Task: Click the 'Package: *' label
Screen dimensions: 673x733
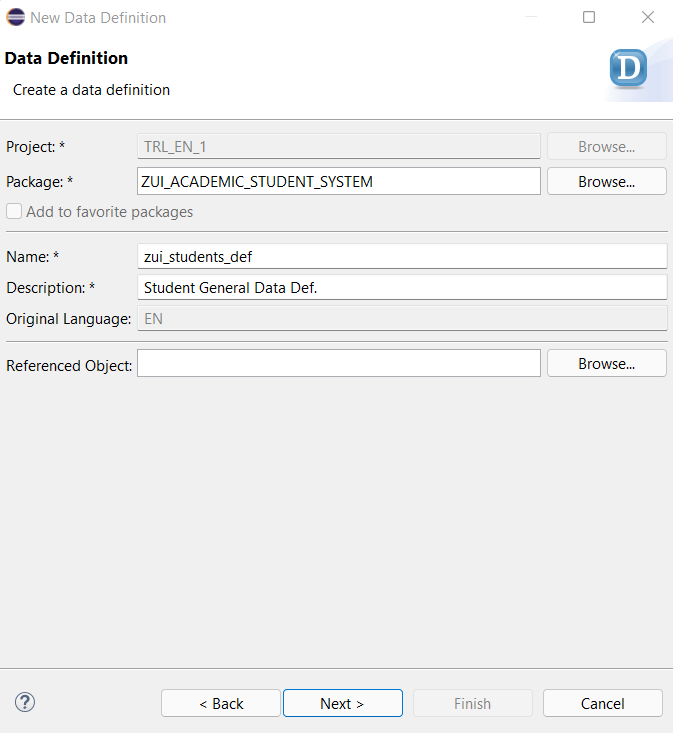Action: click(40, 181)
